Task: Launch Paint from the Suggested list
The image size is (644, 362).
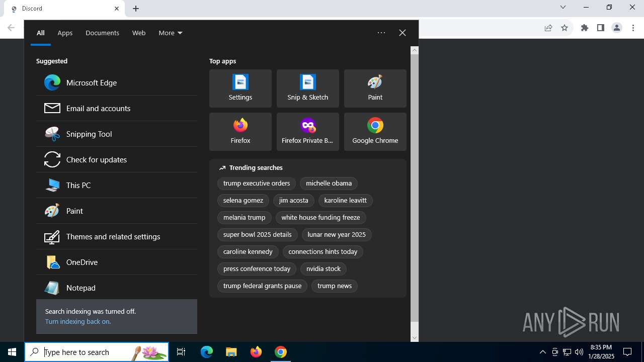Action: pyautogui.click(x=117, y=211)
